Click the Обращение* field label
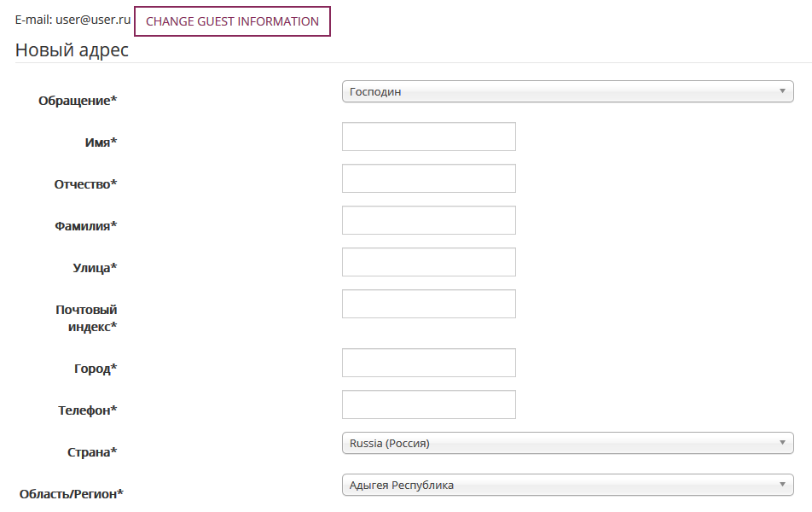This screenshot has height=512, width=812. click(x=78, y=101)
